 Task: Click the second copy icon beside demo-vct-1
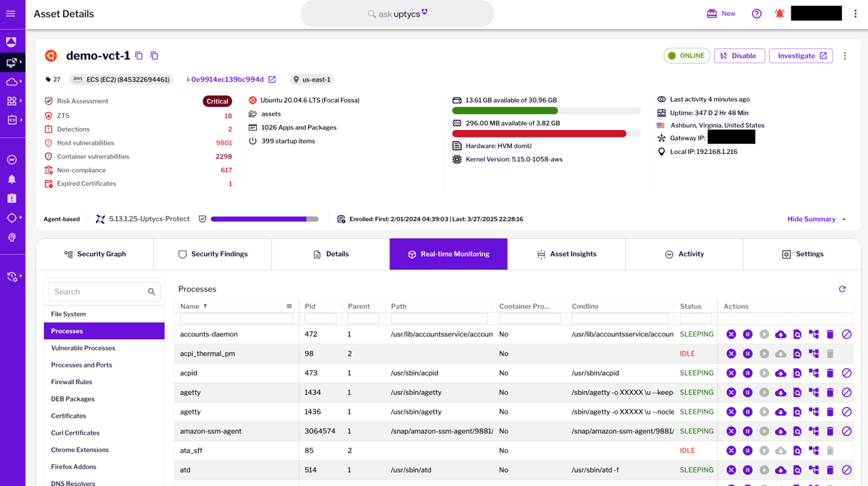(154, 56)
